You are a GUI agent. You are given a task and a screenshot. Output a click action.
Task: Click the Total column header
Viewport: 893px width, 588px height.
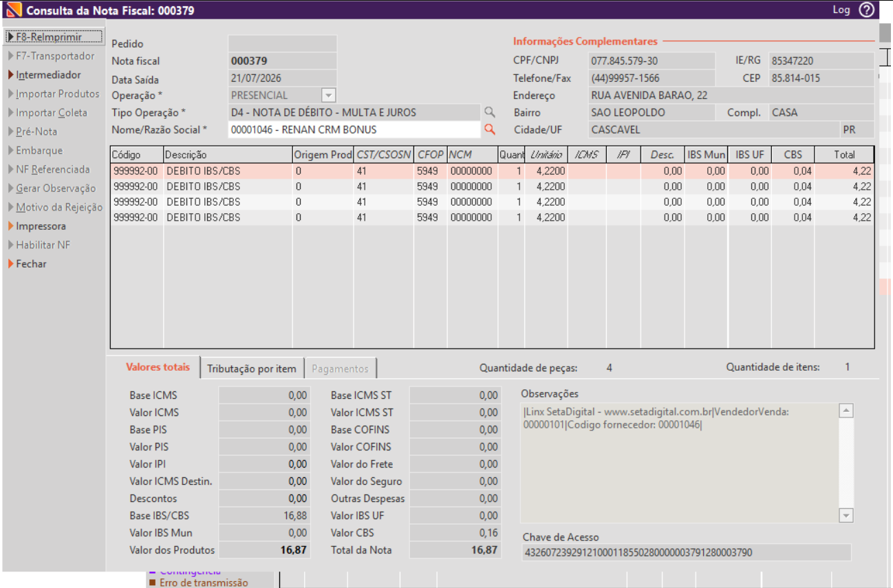pos(844,155)
